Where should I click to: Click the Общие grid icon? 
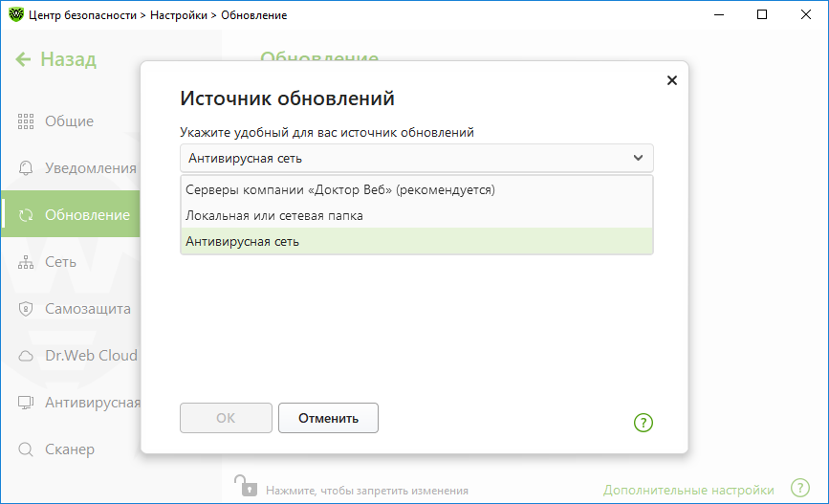tap(26, 121)
